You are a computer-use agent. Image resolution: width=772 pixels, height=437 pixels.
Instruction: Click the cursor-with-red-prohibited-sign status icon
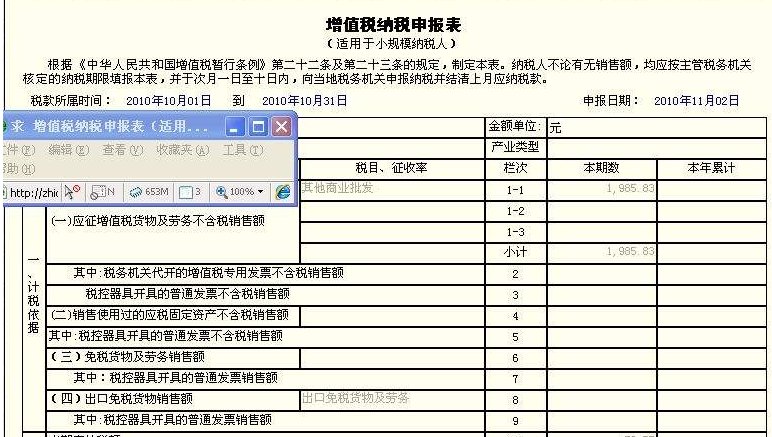tap(72, 192)
